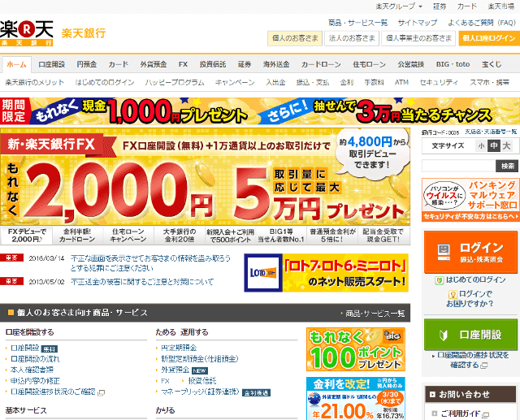Open the 2013/05/02 不正送金 notice link
Viewport: 520px width, 420px height.
pyautogui.click(x=142, y=282)
